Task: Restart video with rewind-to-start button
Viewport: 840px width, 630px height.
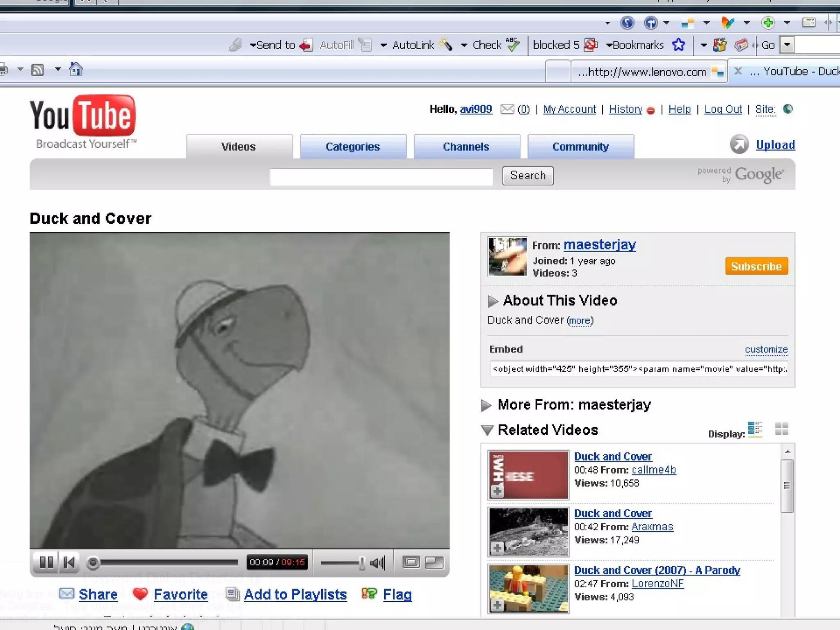Action: [69, 562]
